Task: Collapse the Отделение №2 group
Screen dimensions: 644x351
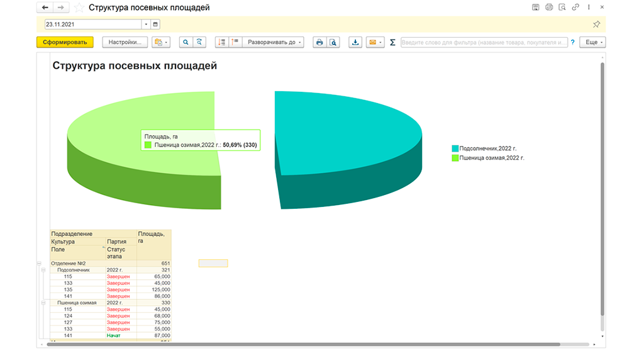Action: coord(40,264)
